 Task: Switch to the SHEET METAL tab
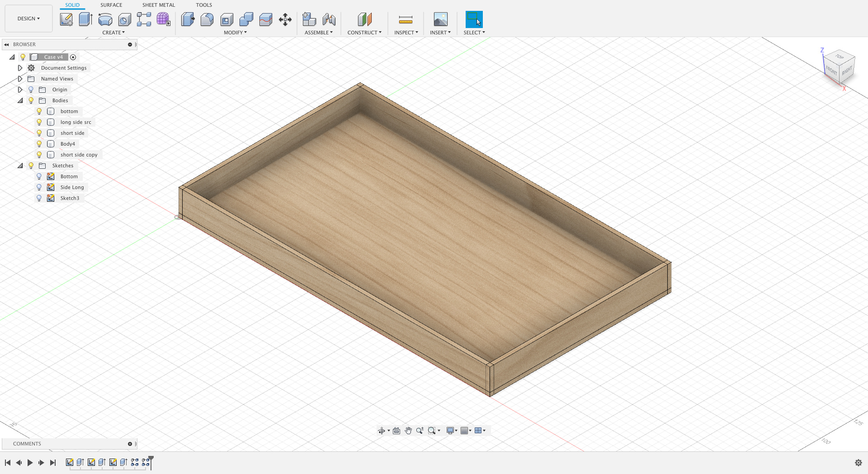pyautogui.click(x=158, y=5)
